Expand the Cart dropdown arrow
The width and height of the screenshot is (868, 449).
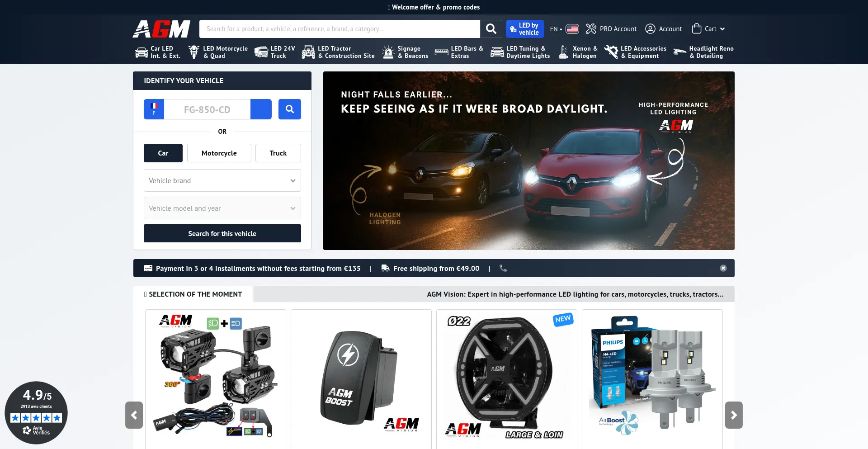pos(722,29)
